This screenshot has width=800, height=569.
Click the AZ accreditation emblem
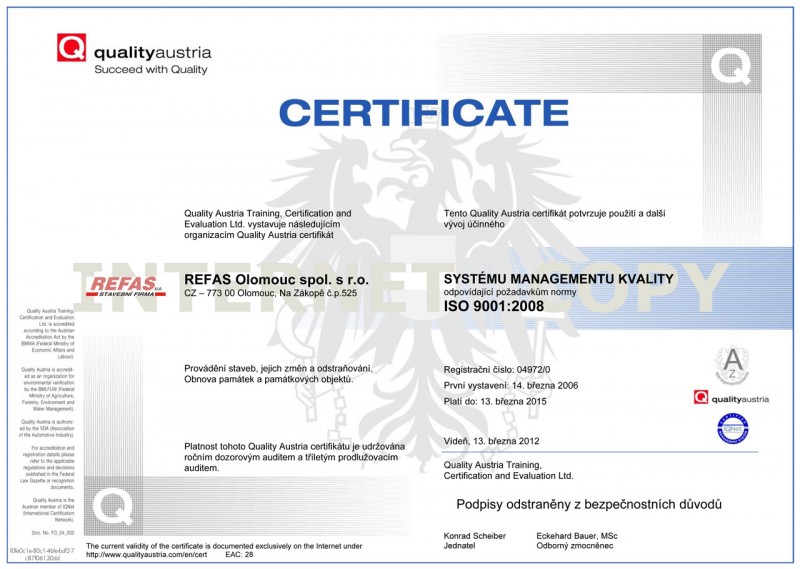[734, 365]
